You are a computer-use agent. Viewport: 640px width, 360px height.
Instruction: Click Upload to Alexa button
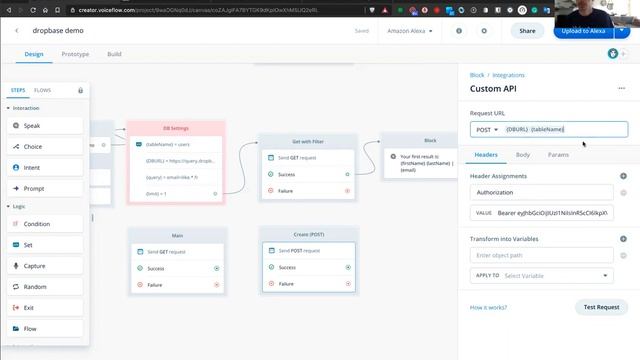[583, 31]
